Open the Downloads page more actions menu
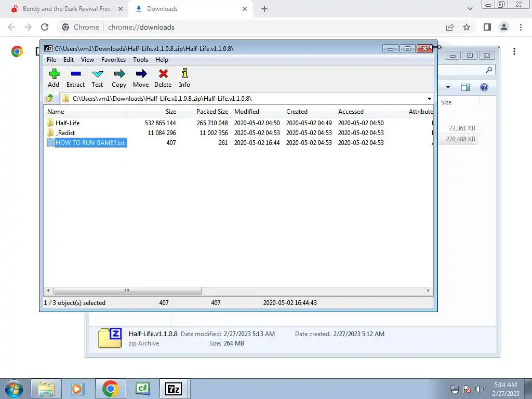The width and height of the screenshot is (532, 399). 514,51
